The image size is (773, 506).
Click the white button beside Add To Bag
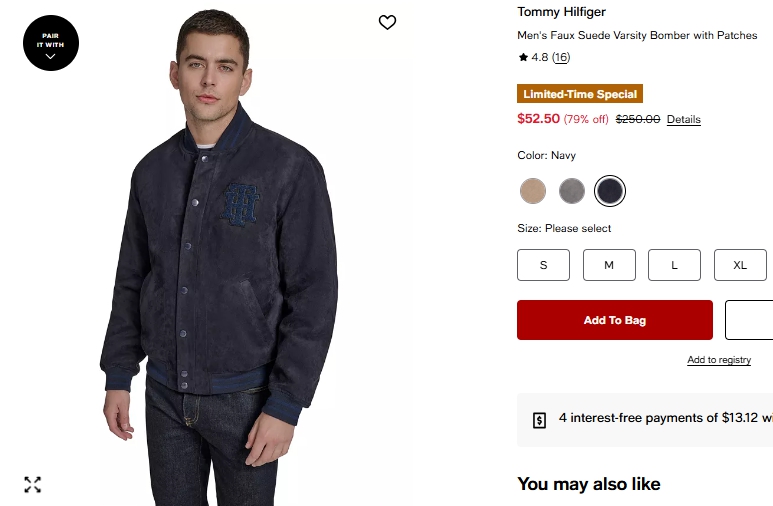click(750, 320)
